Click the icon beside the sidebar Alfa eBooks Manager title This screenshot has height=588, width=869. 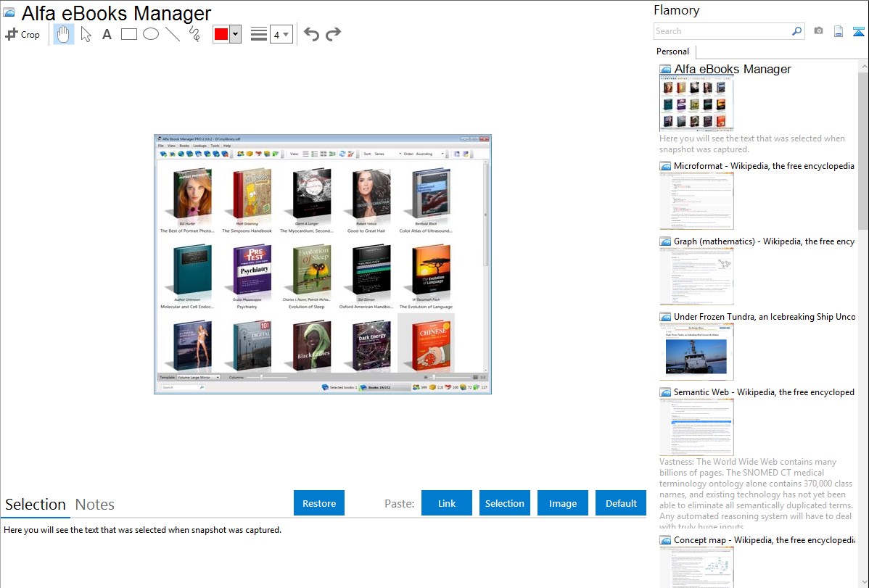(x=665, y=70)
